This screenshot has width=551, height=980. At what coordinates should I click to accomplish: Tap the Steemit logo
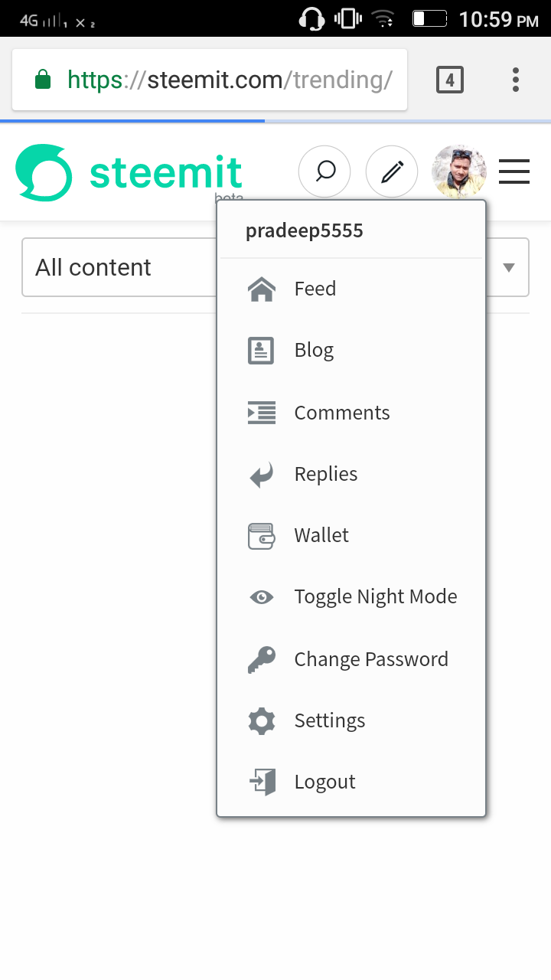coord(129,173)
